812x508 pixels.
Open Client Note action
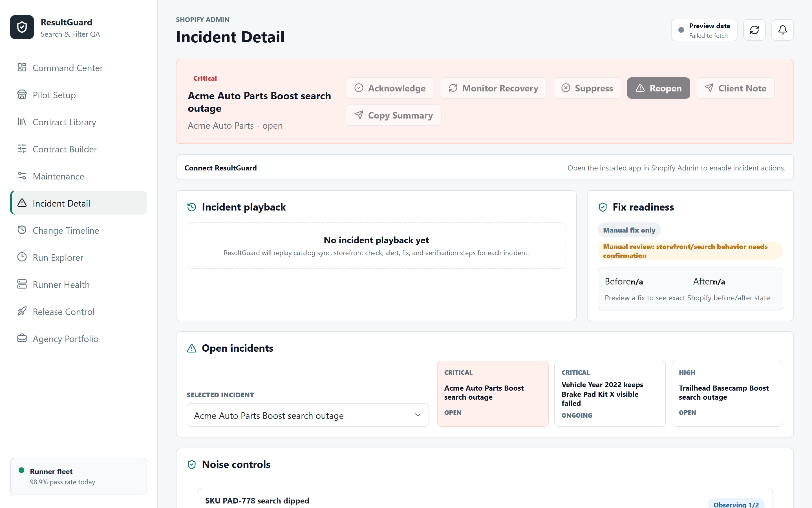pos(735,88)
